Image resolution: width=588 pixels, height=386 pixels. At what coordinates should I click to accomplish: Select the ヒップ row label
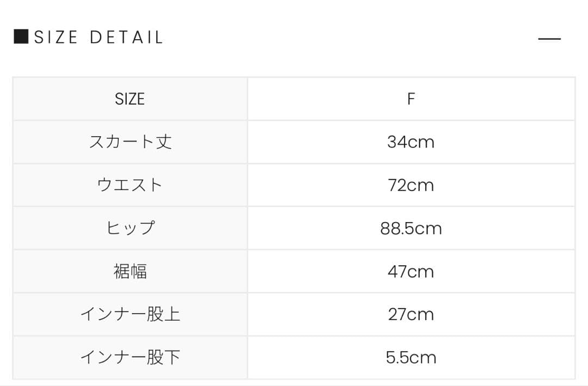130,228
